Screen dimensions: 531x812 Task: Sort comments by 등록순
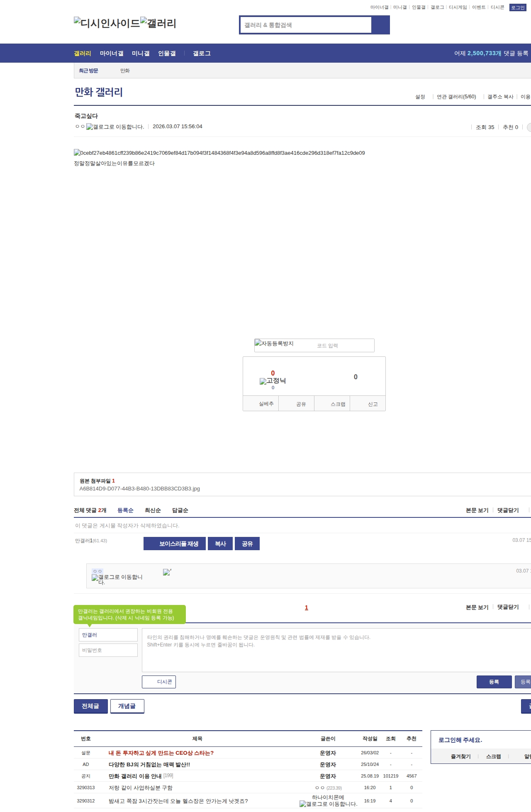point(125,510)
